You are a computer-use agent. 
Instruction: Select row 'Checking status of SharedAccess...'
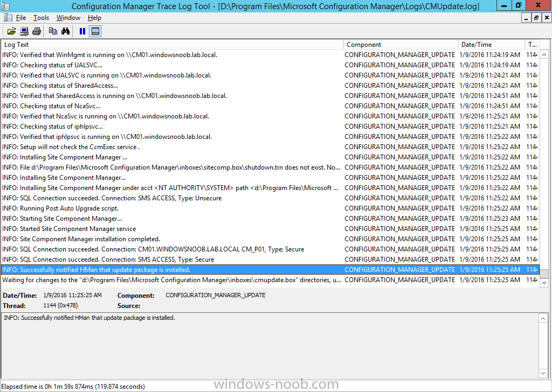[x=270, y=86]
